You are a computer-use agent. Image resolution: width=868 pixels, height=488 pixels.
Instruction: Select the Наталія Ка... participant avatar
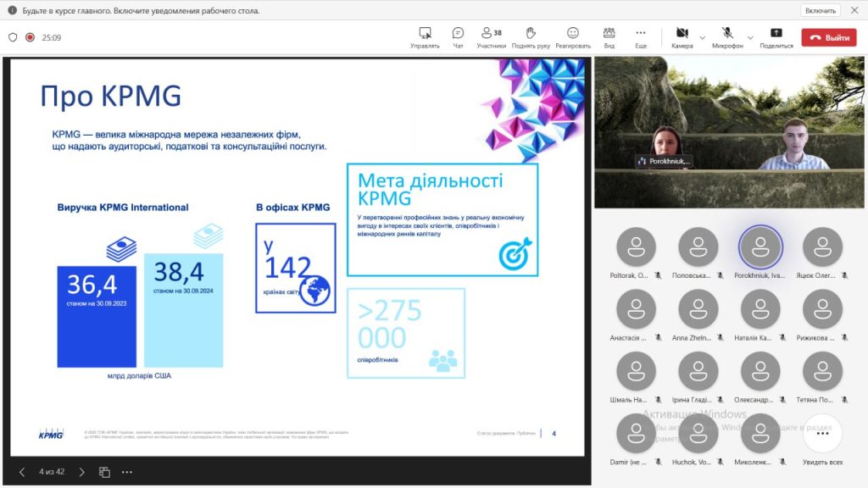point(760,308)
